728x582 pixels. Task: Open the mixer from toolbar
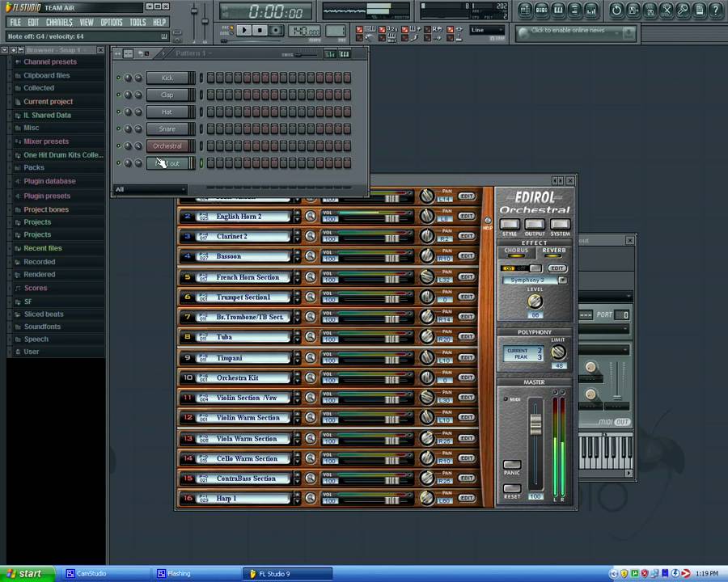[591, 10]
